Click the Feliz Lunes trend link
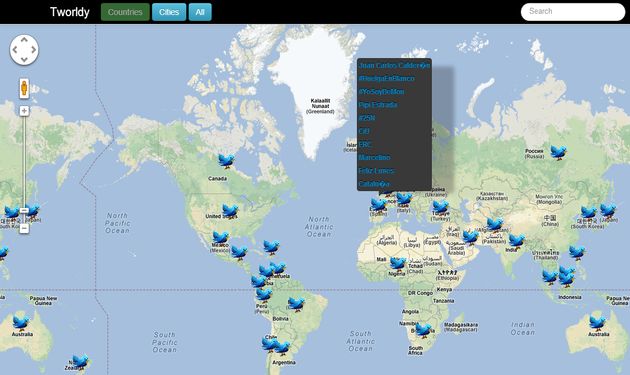The height and width of the screenshot is (375, 630). pos(376,171)
